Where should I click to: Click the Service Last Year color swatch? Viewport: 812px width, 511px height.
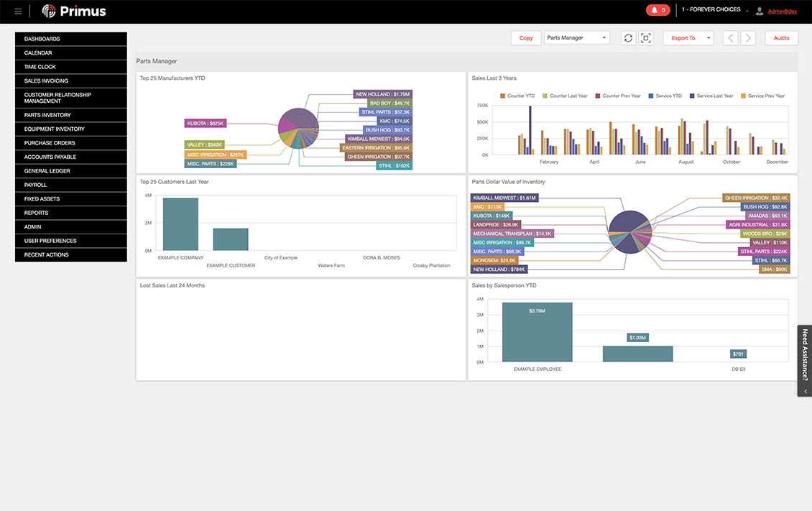coord(693,96)
